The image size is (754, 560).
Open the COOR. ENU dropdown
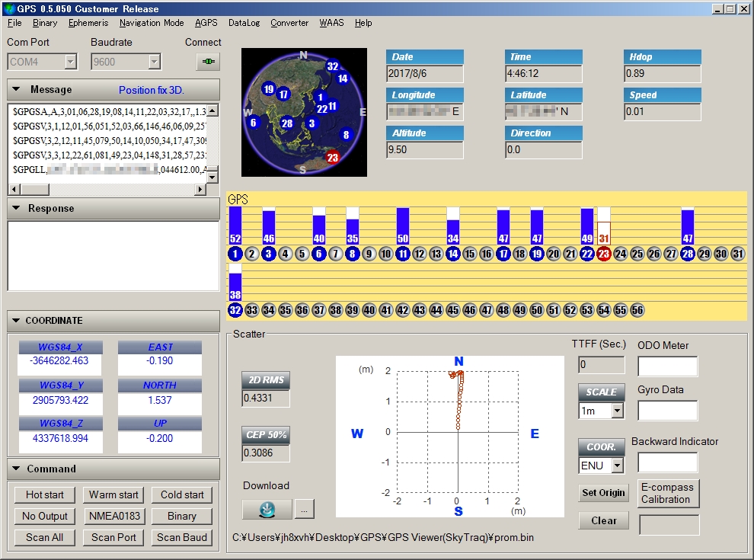(x=617, y=466)
